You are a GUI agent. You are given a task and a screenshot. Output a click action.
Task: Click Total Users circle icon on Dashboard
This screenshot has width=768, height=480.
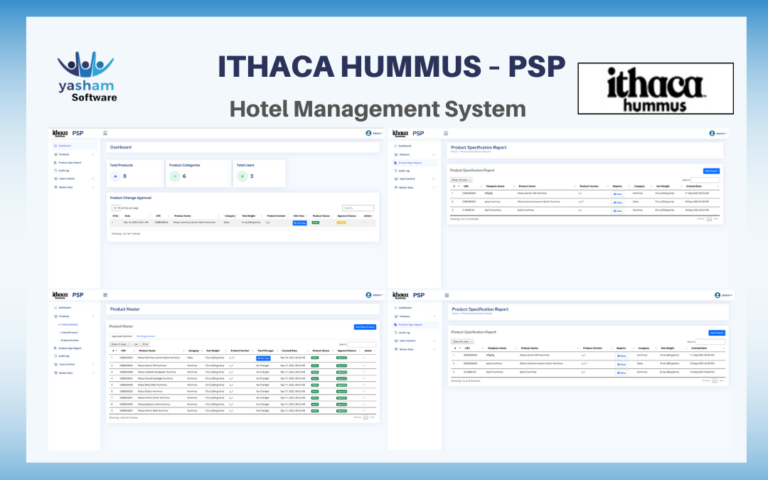(x=241, y=176)
